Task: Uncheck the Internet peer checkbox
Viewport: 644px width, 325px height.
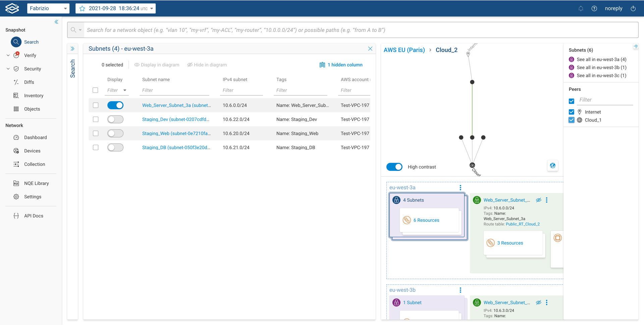Action: pos(572,112)
